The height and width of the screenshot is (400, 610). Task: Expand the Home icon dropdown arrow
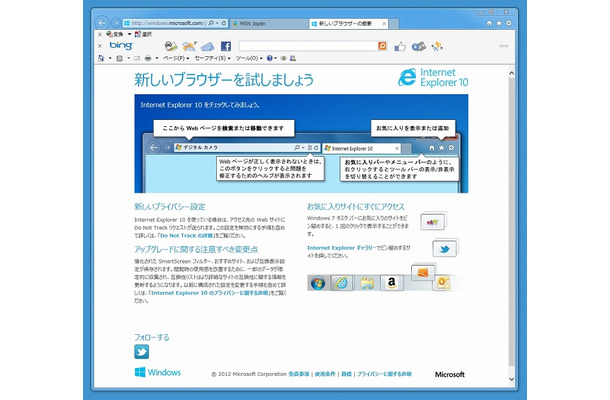110,58
